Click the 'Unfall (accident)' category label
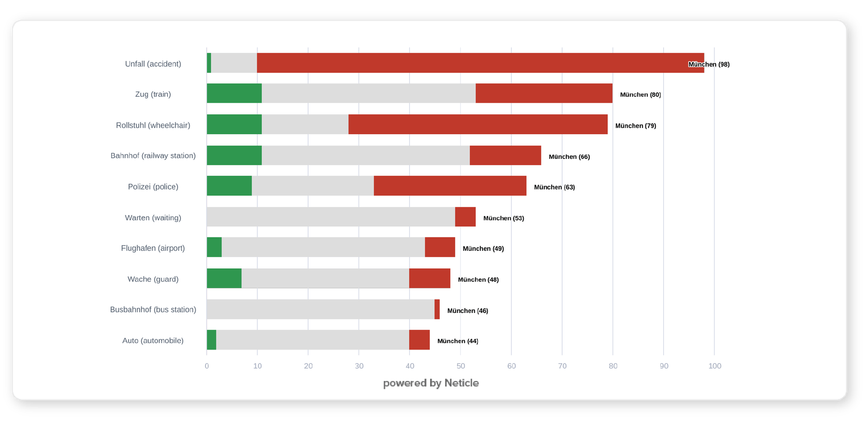 click(x=153, y=64)
